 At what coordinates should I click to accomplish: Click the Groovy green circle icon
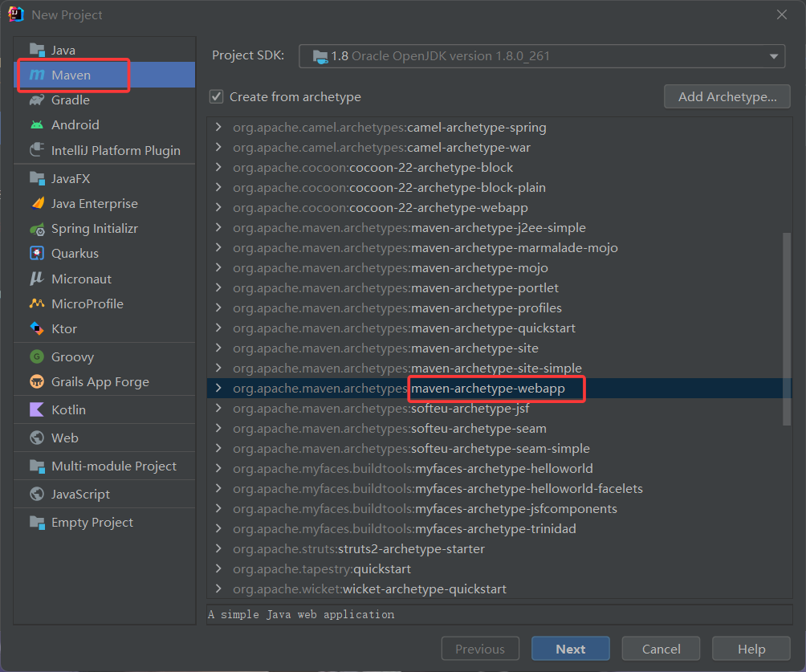[x=37, y=356]
